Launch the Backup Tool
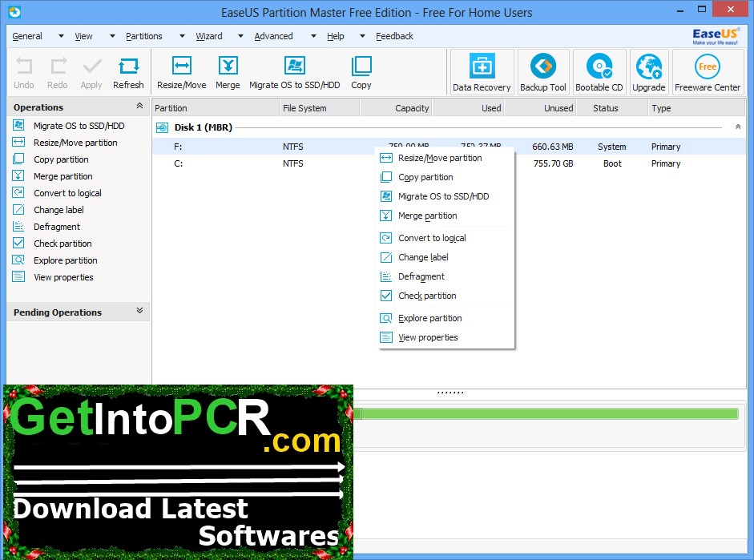 (x=543, y=72)
